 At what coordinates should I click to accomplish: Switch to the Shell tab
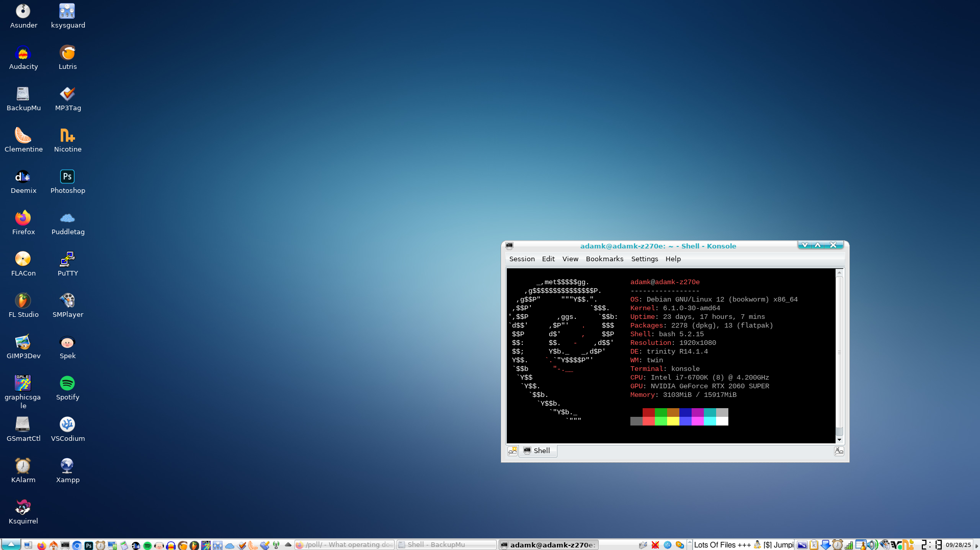[538, 451]
